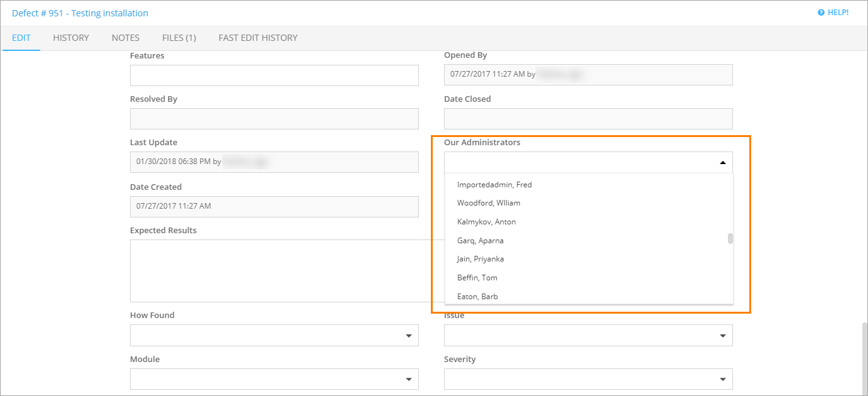This screenshot has width=868, height=396.
Task: Choose Jain, Priyanka as administrator
Action: coord(480,259)
